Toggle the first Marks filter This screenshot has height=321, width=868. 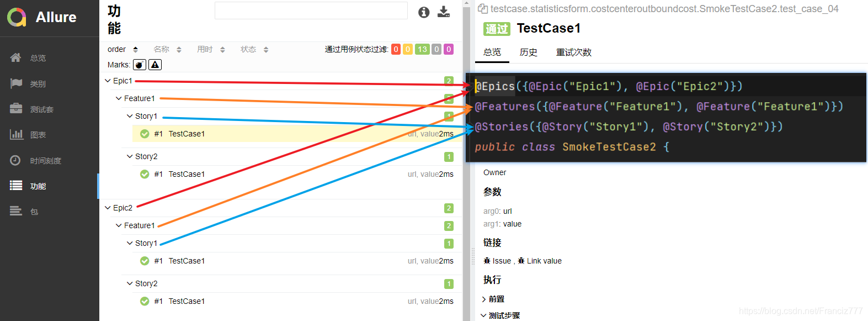click(x=139, y=65)
